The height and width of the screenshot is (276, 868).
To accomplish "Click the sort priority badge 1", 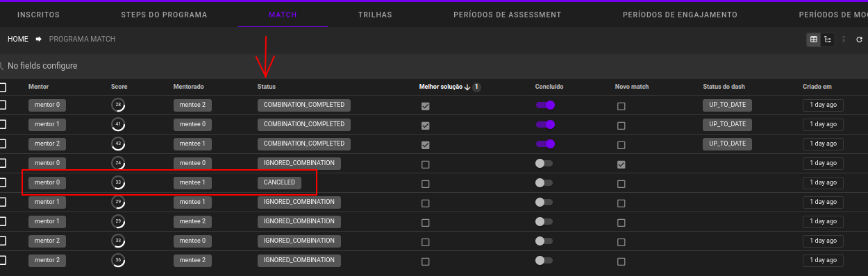I will click(x=477, y=87).
